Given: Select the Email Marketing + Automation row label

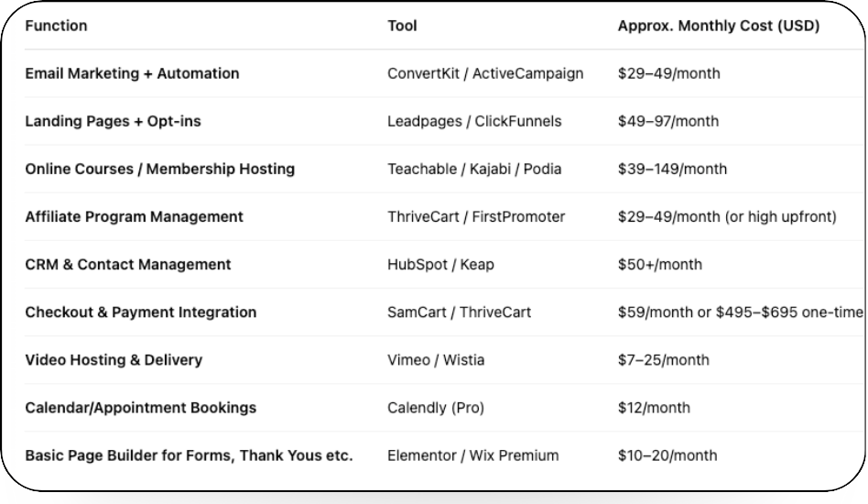Looking at the screenshot, I should [x=132, y=73].
